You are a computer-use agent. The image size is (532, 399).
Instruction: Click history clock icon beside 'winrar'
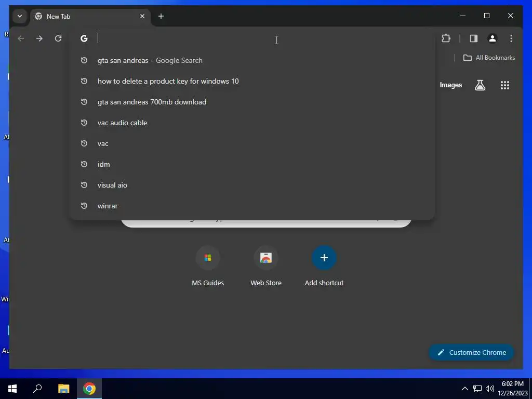click(84, 206)
